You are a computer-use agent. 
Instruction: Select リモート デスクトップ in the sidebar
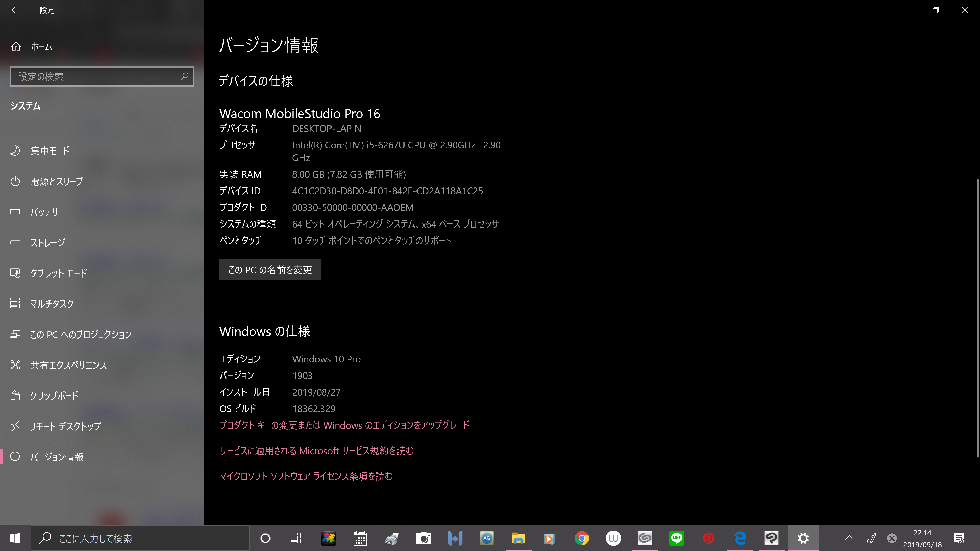[x=65, y=426]
